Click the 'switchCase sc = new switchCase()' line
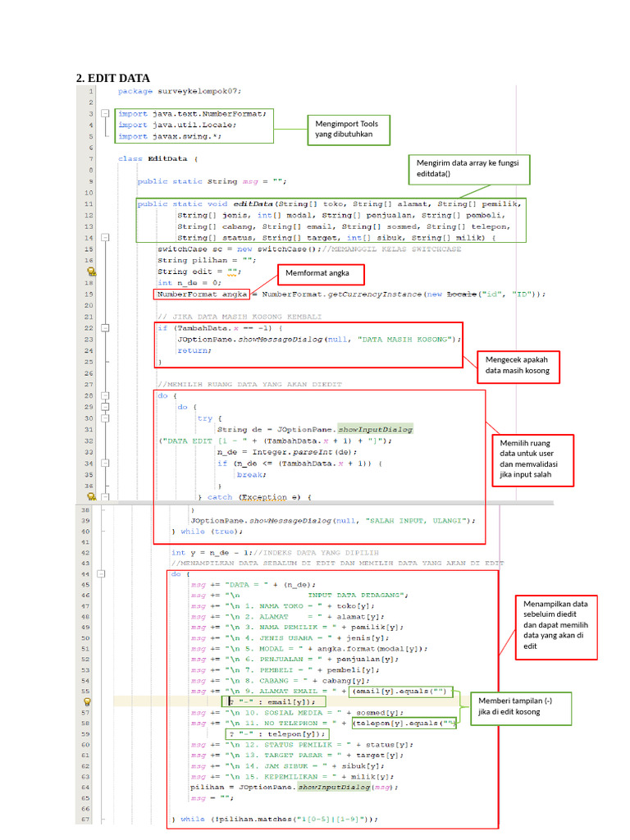Screen dimensions: 630x840 239,249
